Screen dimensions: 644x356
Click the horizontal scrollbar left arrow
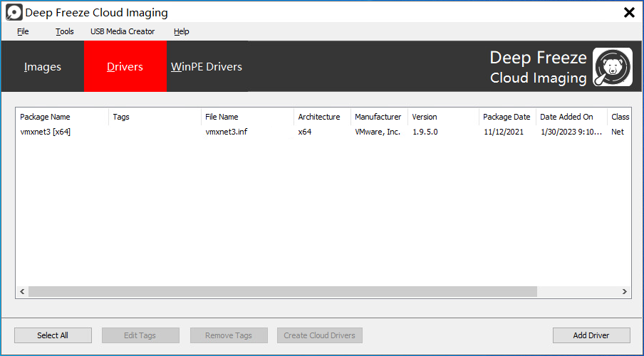(x=22, y=291)
